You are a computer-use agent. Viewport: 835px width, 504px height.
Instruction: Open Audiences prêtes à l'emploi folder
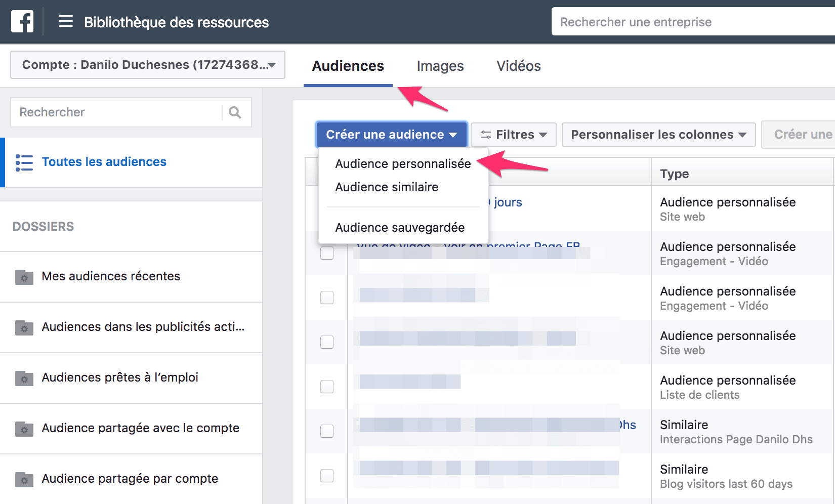click(x=131, y=377)
